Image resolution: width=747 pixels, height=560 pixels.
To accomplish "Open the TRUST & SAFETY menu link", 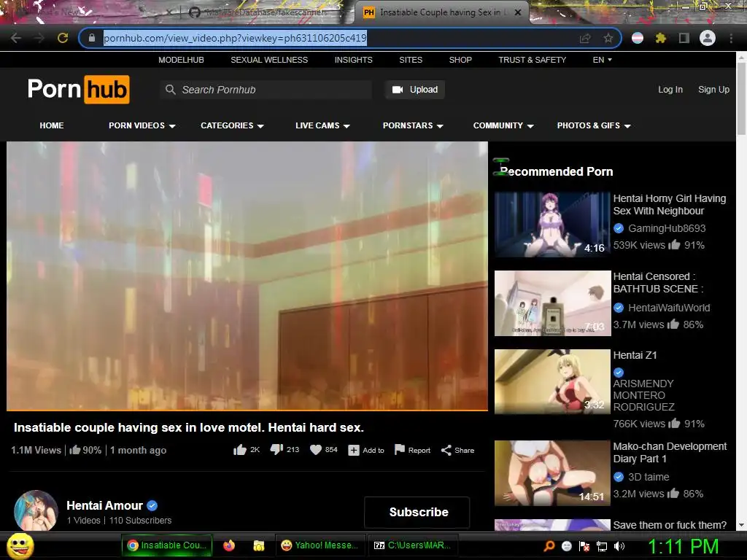I will pos(532,60).
